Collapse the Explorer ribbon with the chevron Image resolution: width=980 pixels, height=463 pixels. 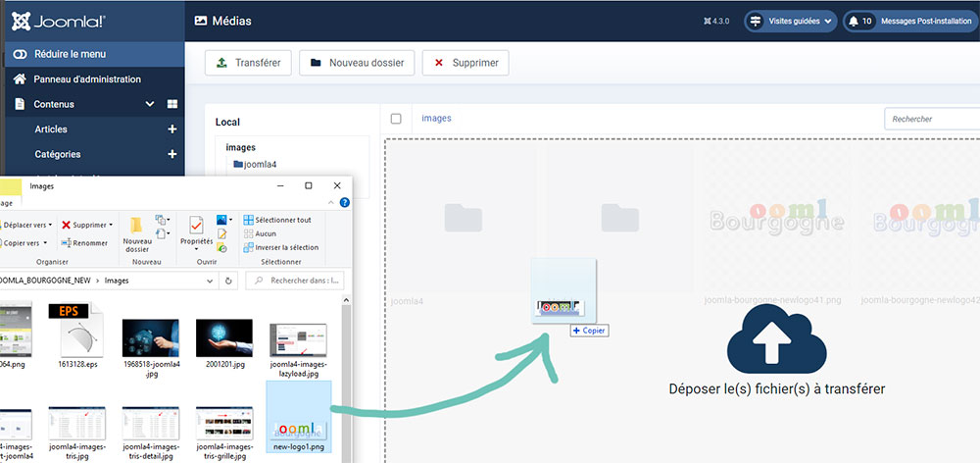click(x=331, y=203)
